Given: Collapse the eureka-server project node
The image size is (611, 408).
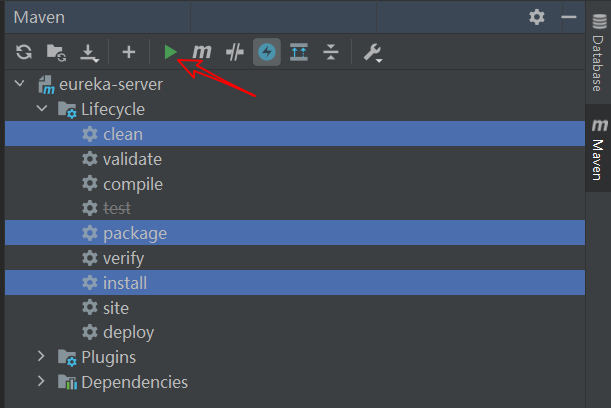Looking at the screenshot, I should pos(19,83).
